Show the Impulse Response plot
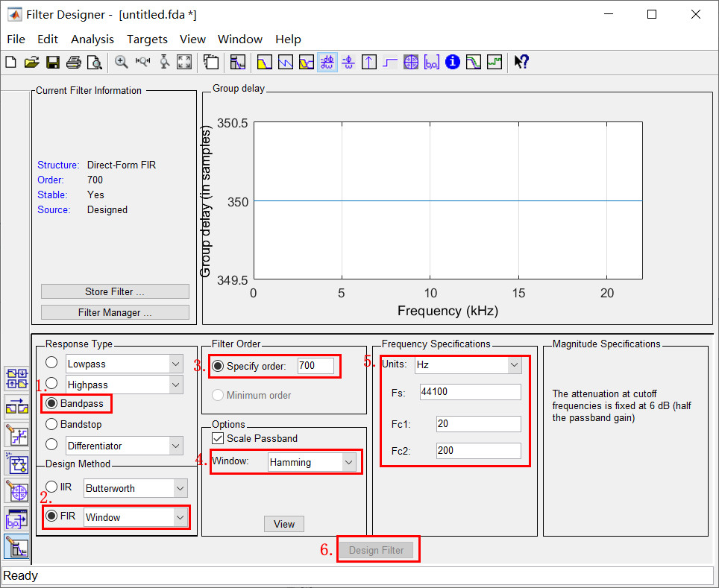Viewport: 719px width, 588px height. (369, 62)
